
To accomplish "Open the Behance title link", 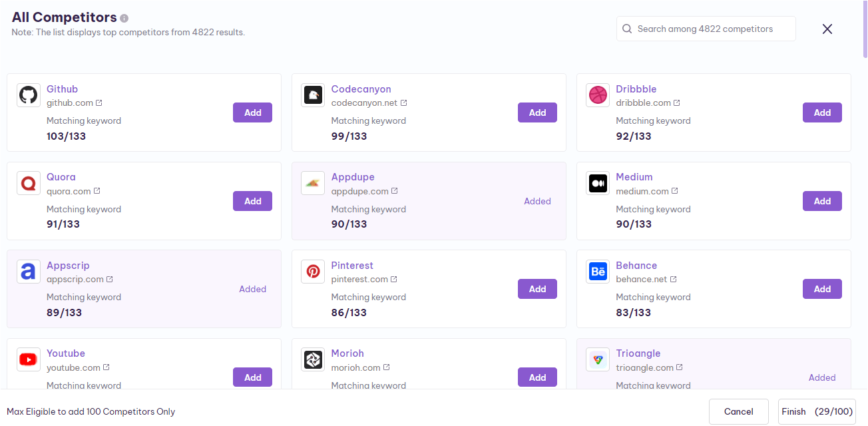I will [636, 266].
